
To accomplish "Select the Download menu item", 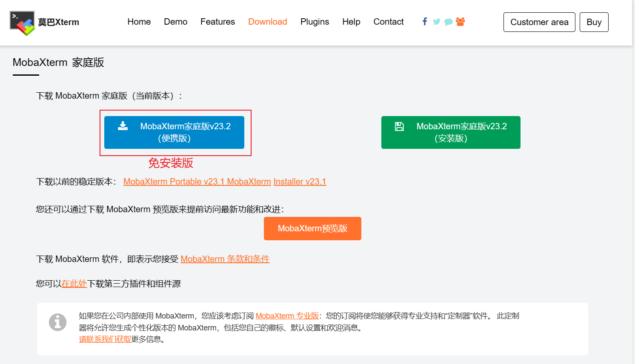I will click(268, 22).
